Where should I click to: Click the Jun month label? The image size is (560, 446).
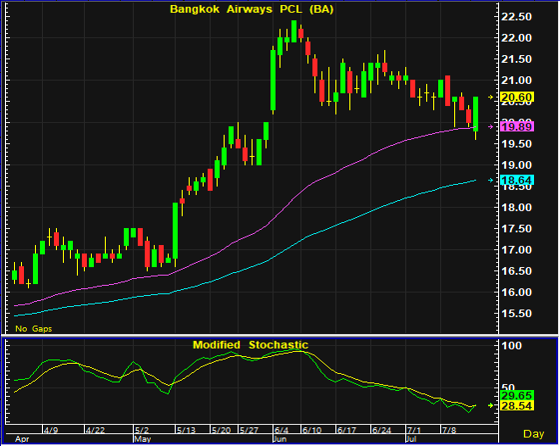[x=280, y=439]
